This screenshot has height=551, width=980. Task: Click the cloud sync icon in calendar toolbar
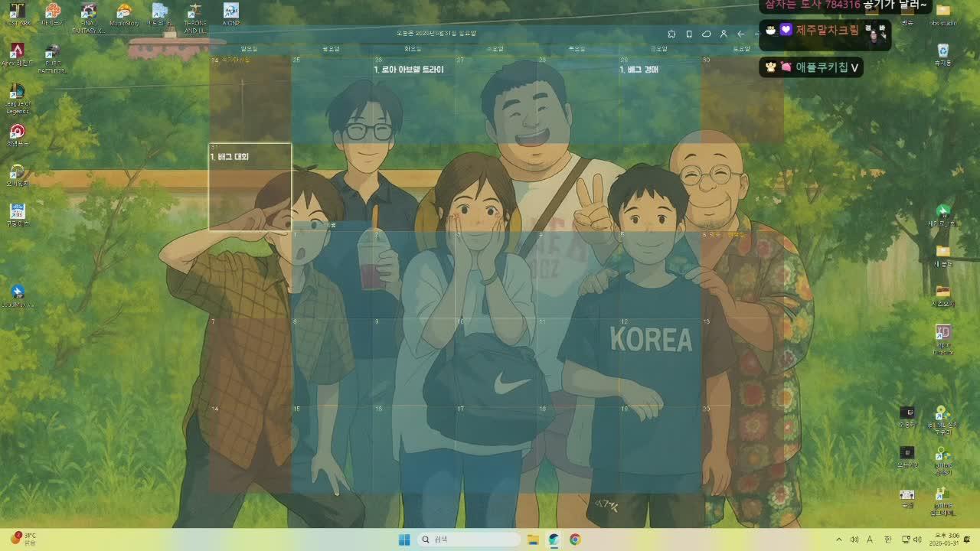click(x=707, y=34)
